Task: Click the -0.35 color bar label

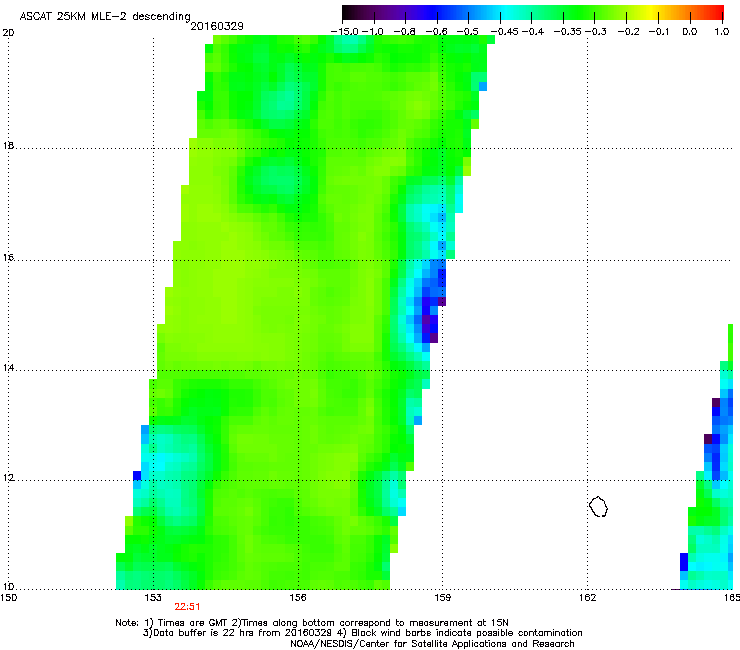Action: coord(568,32)
